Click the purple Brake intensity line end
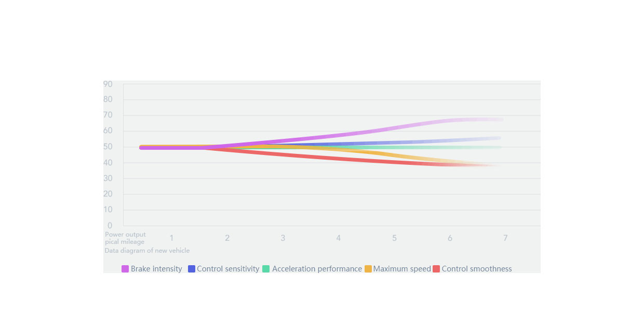The image size is (644, 312). tap(500, 120)
